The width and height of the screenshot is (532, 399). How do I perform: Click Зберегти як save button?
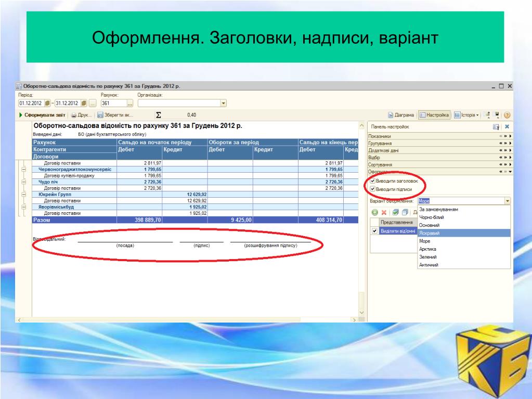tap(115, 115)
